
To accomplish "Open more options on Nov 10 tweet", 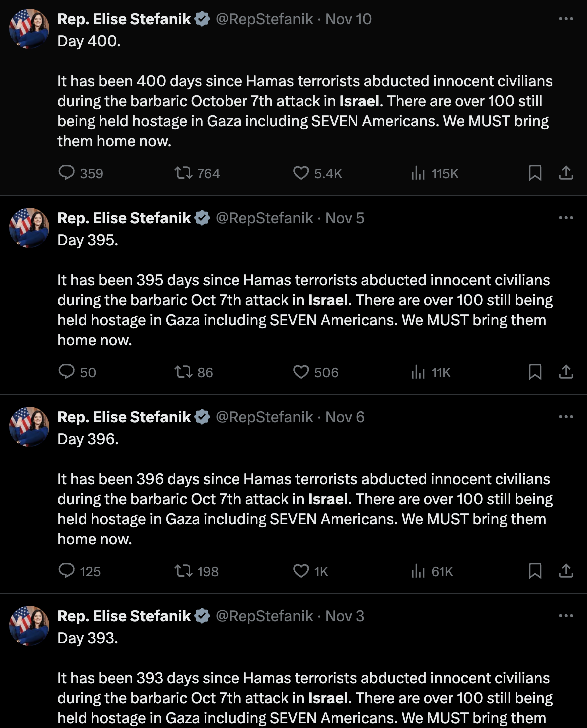I will tap(566, 19).
